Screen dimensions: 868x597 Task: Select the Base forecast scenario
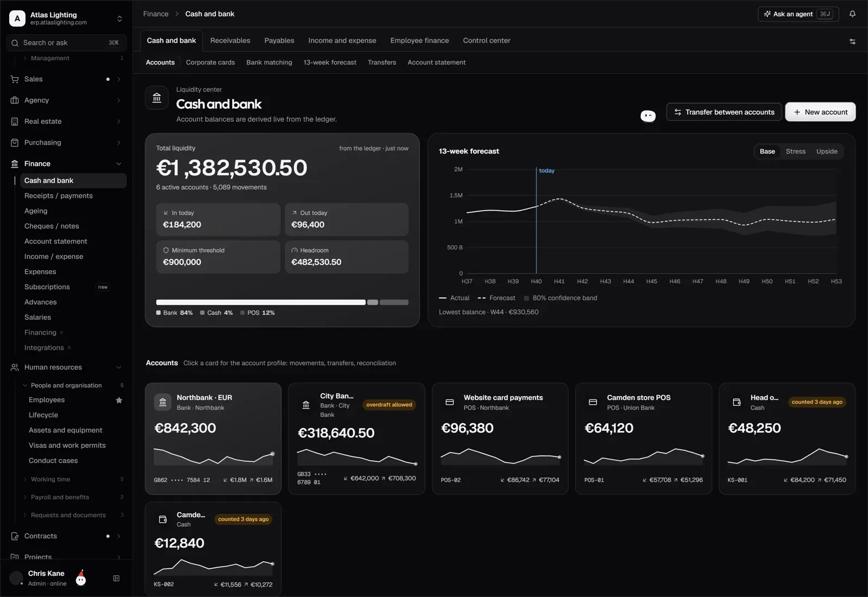click(x=767, y=151)
